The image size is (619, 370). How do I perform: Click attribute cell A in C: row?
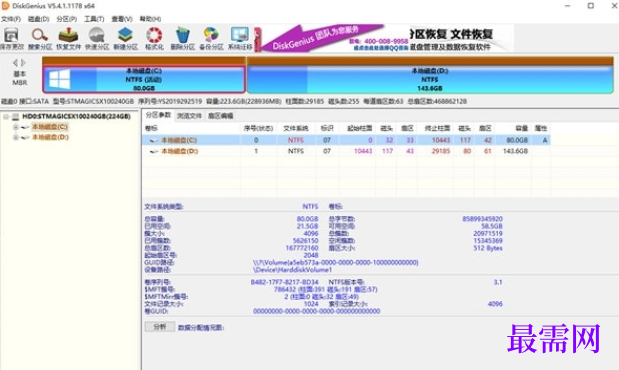pos(545,140)
